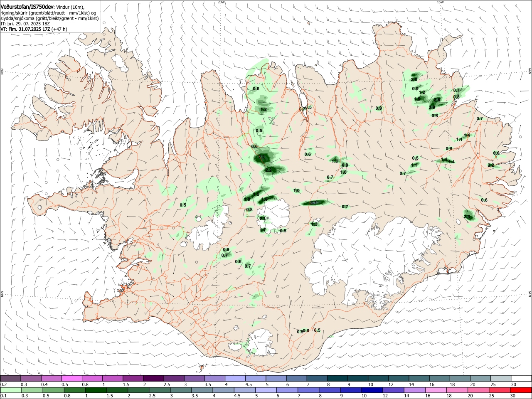The width and height of the screenshot is (532, 399).
Task: Click the red-pink swatch labeled 25 in the lower legend row
Action: pyautogui.click(x=499, y=390)
